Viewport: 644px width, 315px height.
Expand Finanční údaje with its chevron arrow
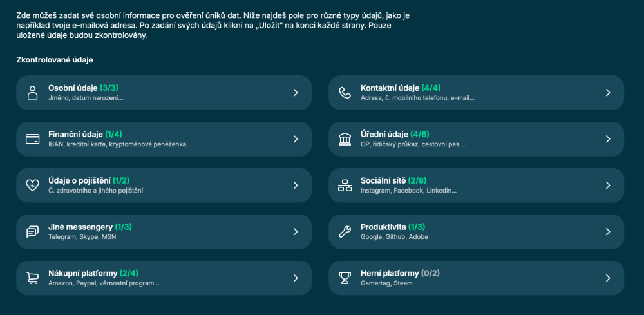pyautogui.click(x=296, y=139)
